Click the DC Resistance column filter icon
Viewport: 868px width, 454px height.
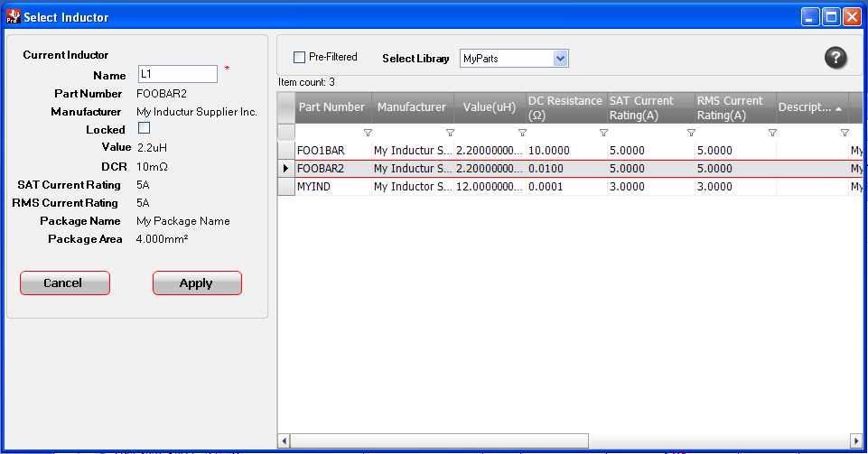pyautogui.click(x=603, y=133)
